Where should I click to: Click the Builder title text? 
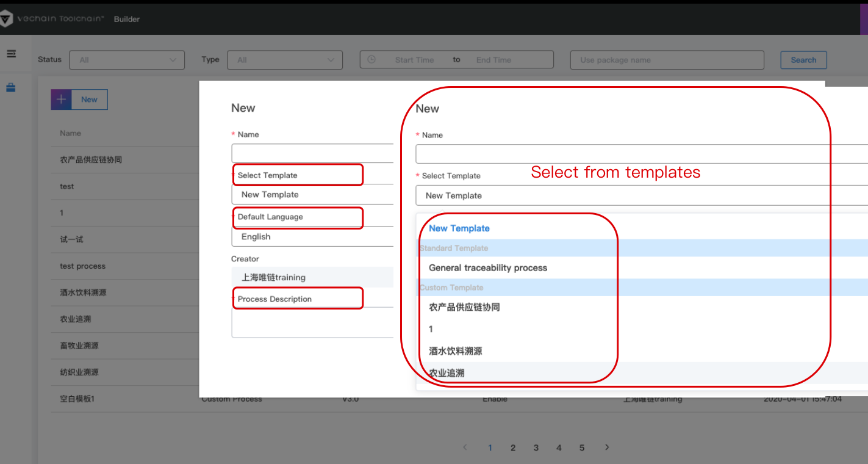(x=127, y=19)
